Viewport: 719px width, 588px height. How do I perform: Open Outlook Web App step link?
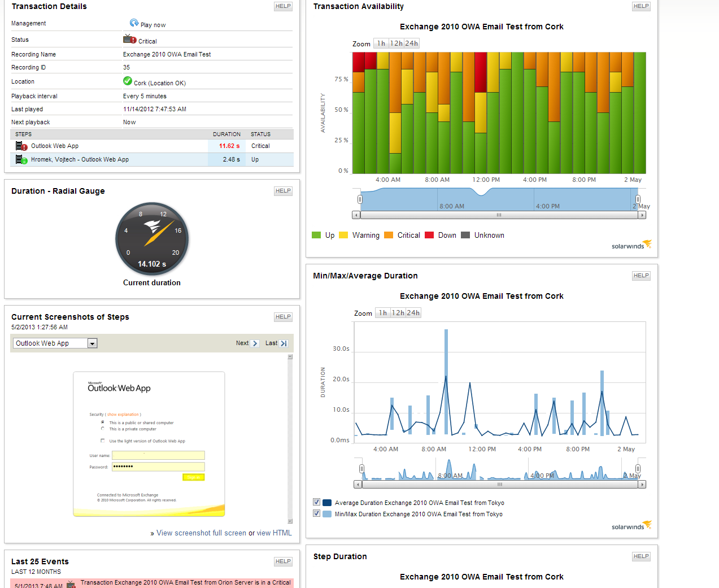pos(55,146)
